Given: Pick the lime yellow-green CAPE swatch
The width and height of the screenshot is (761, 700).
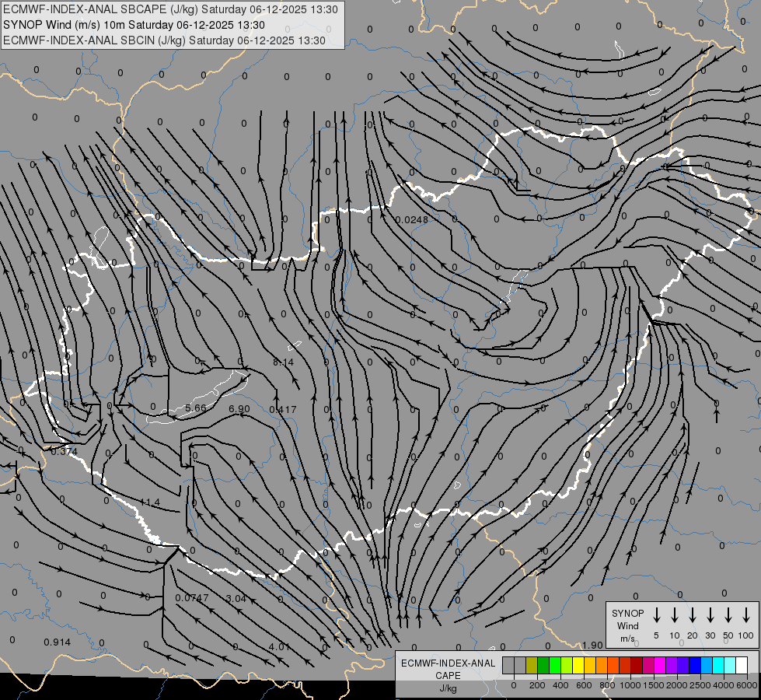Looking at the screenshot, I should 567,665.
